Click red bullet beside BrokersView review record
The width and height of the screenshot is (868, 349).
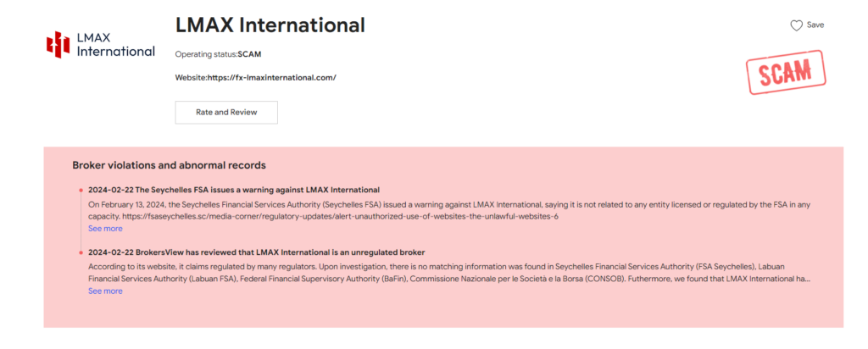pyautogui.click(x=81, y=252)
